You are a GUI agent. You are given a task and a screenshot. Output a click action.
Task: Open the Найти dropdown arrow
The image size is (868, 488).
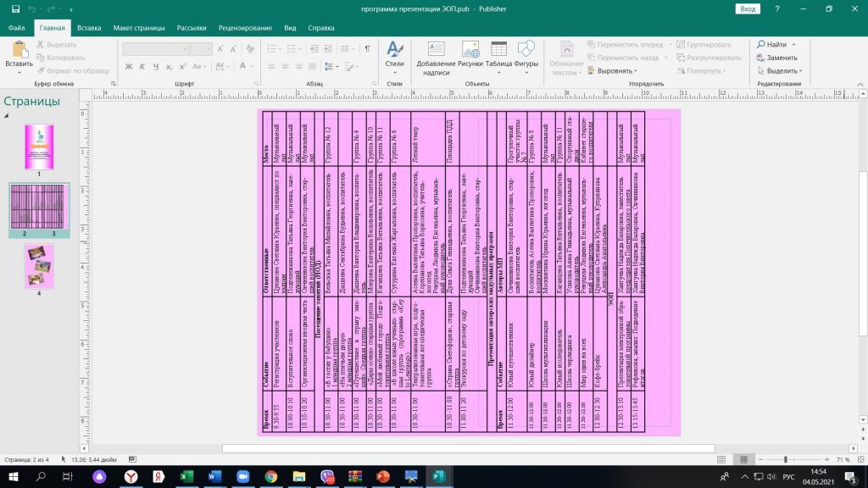click(794, 44)
